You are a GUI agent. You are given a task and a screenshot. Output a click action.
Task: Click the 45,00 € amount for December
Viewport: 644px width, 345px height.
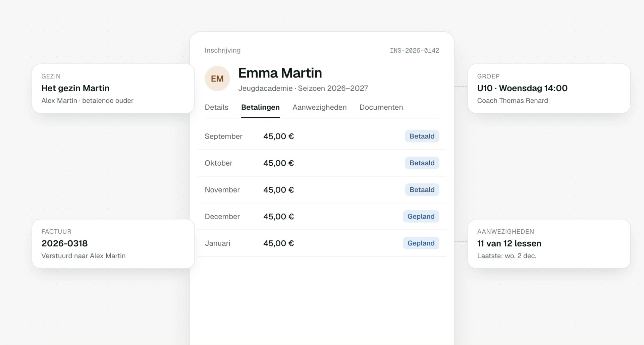[x=278, y=217]
